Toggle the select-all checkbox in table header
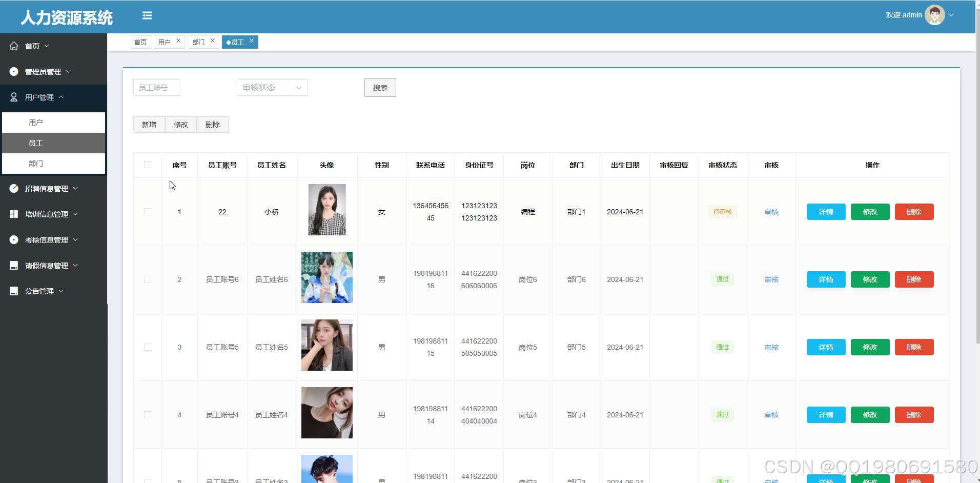 (148, 165)
